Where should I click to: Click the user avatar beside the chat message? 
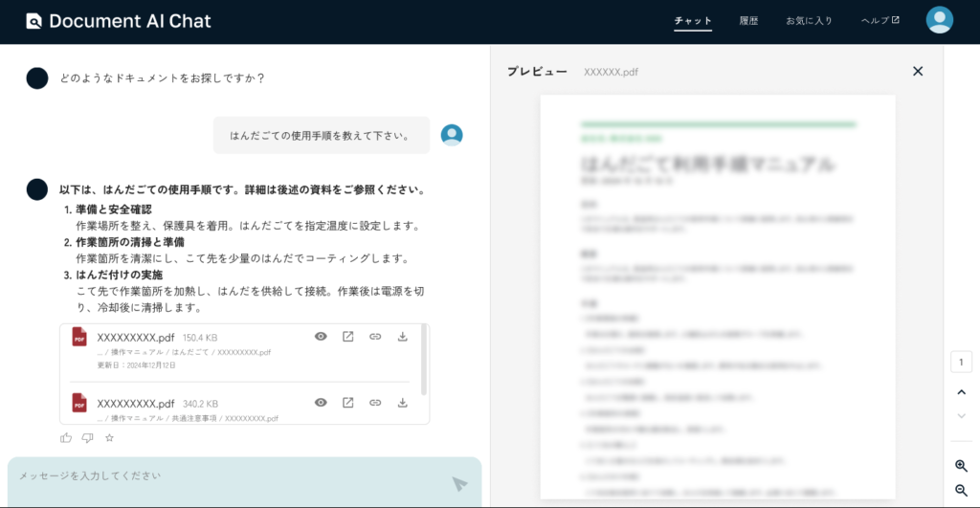[452, 135]
